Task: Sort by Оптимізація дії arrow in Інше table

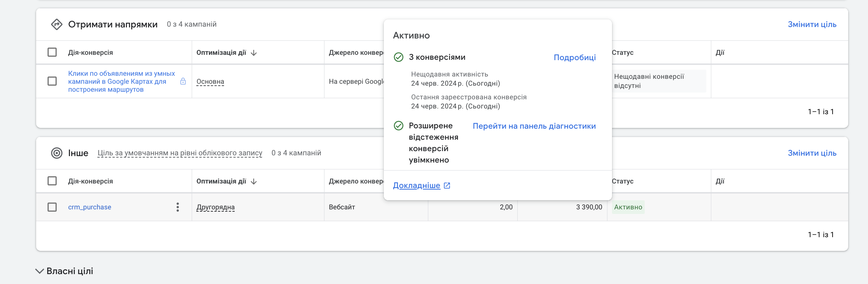Action: pos(254,181)
